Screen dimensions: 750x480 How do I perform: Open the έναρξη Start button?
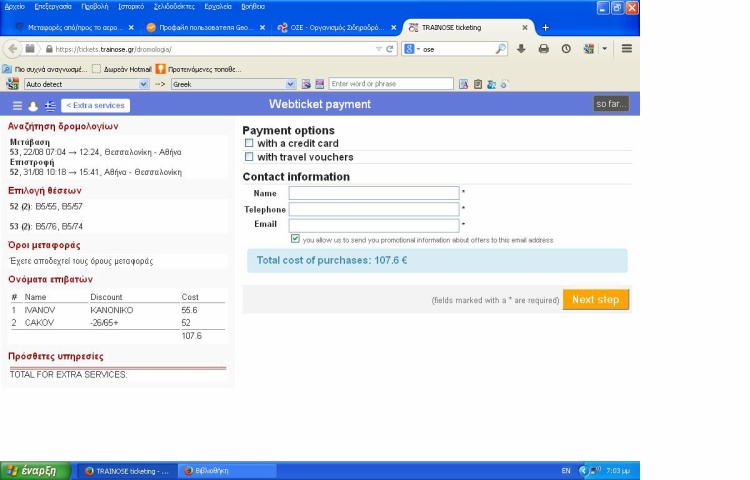click(35, 471)
